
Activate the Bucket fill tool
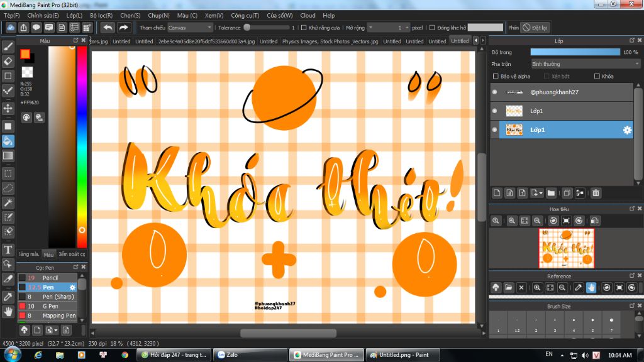[8, 141]
